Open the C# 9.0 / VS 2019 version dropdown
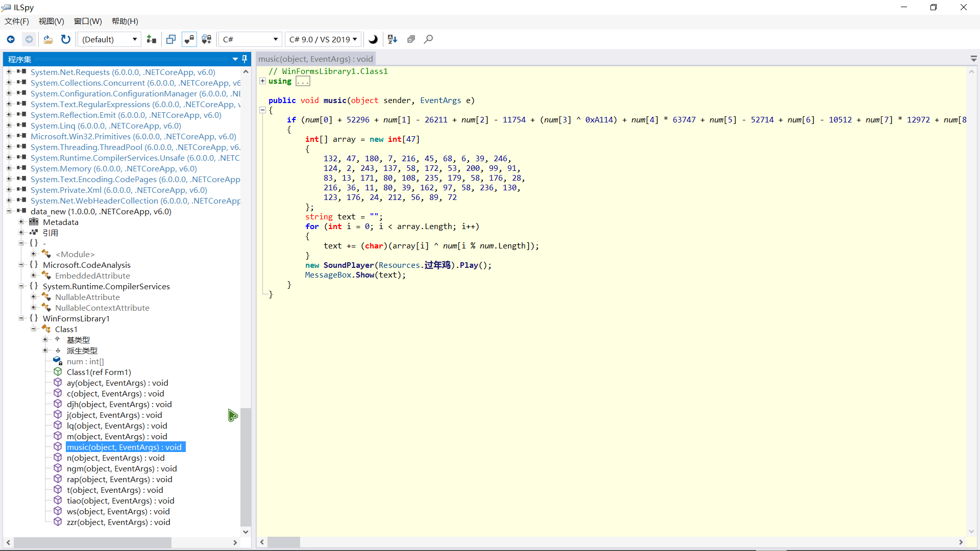 coord(323,39)
